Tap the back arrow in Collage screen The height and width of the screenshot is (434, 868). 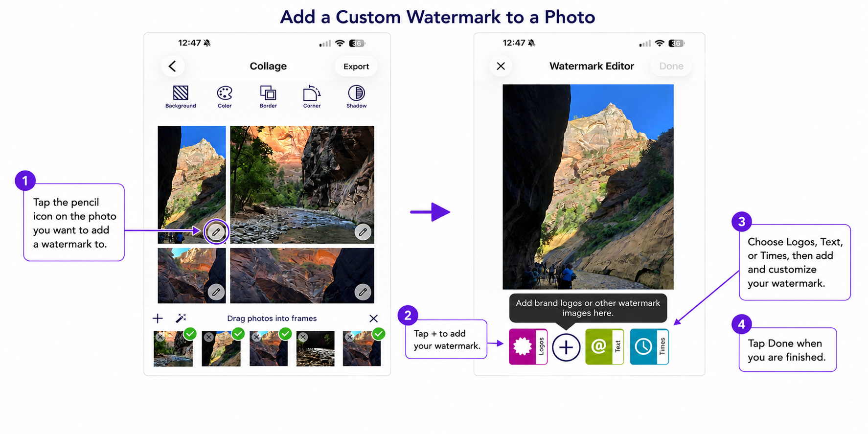coord(172,66)
